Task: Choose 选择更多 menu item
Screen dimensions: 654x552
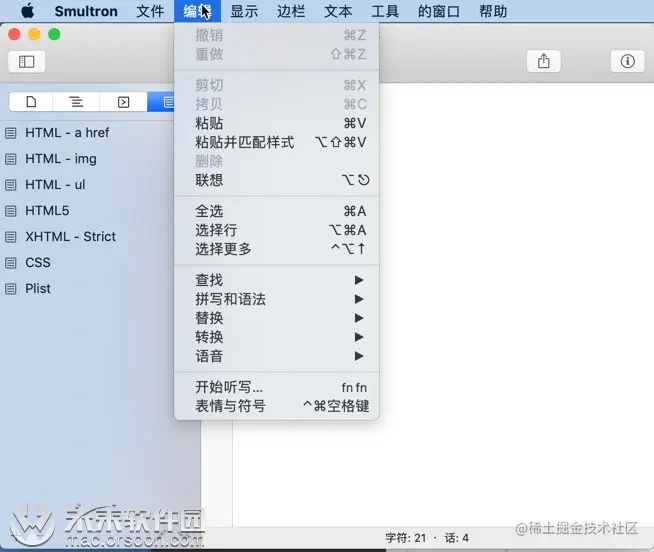Action: pyautogui.click(x=277, y=249)
